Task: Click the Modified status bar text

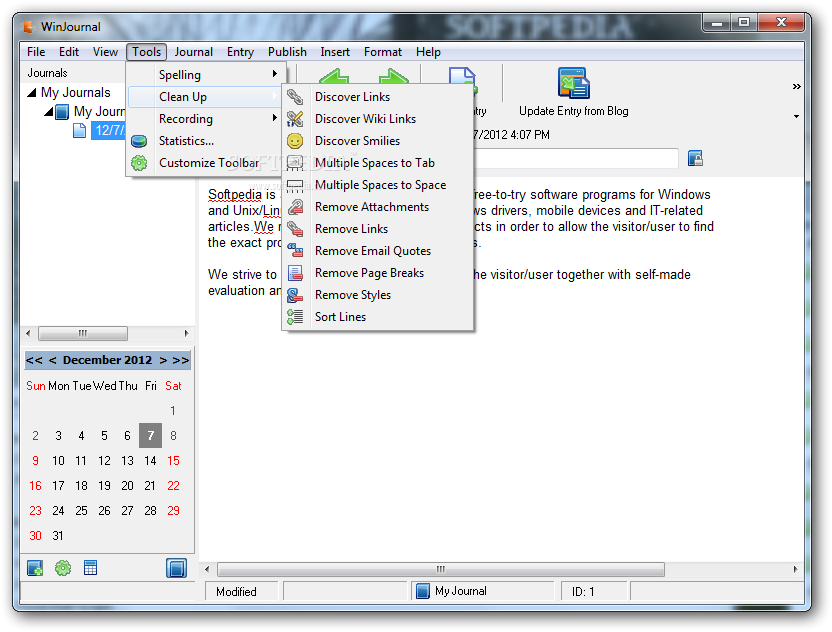Action: tap(236, 592)
